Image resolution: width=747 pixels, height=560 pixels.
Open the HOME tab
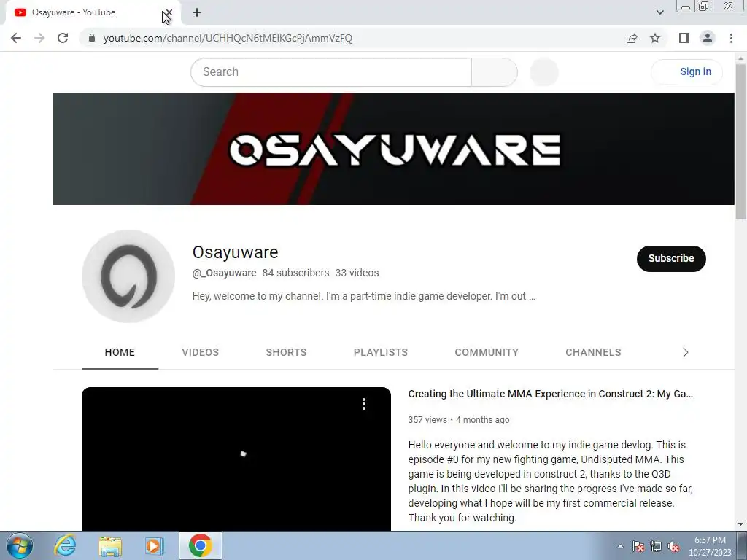[x=120, y=352]
